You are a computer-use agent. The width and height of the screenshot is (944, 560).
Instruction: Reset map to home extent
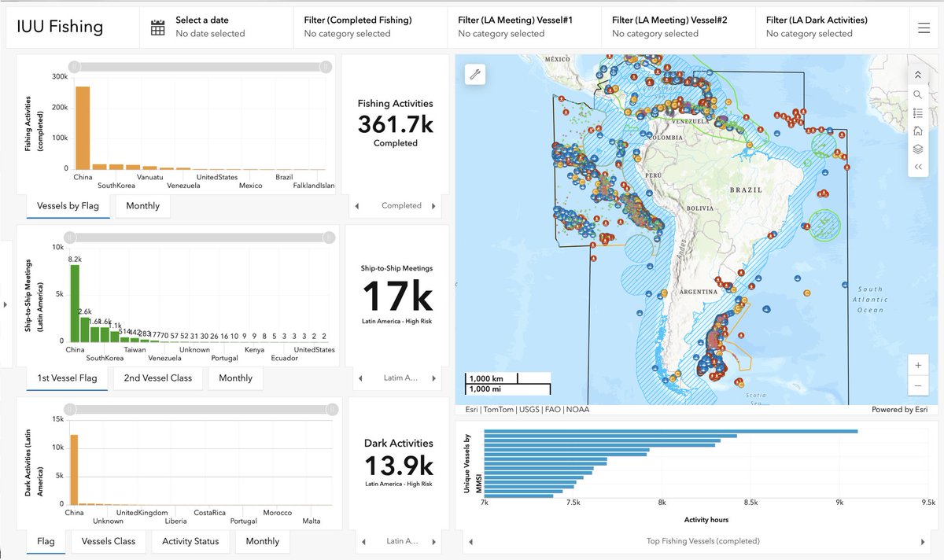tap(917, 131)
